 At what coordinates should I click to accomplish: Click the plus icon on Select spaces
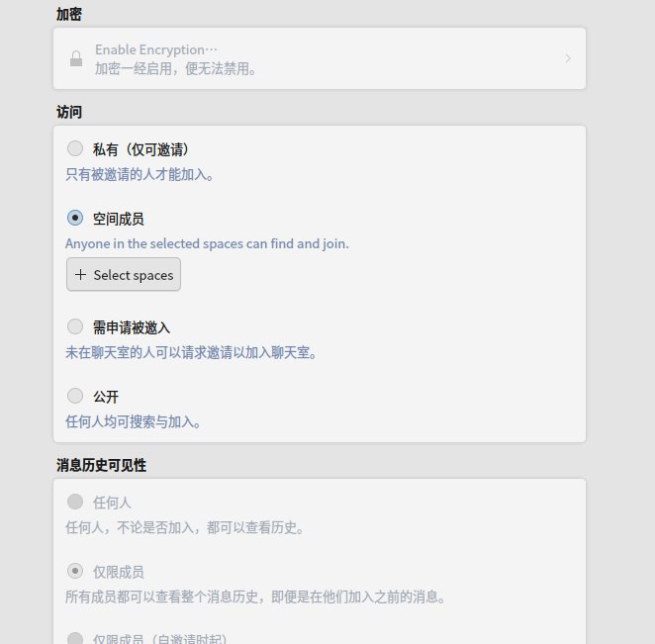80,275
